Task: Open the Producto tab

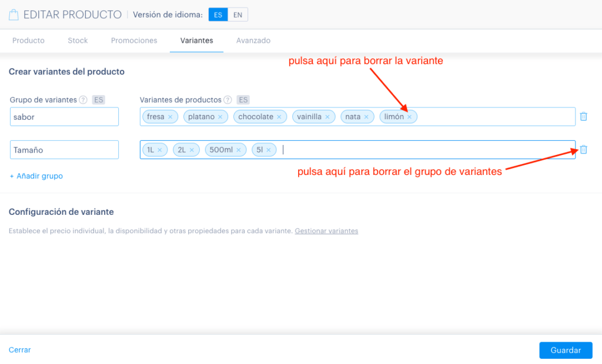Action: 28,41
